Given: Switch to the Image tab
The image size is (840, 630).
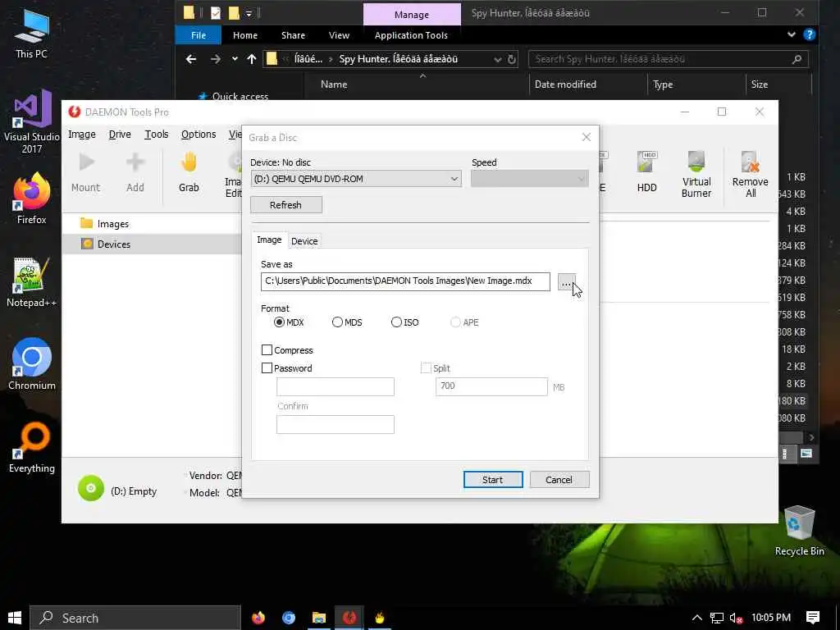Looking at the screenshot, I should click(x=269, y=240).
